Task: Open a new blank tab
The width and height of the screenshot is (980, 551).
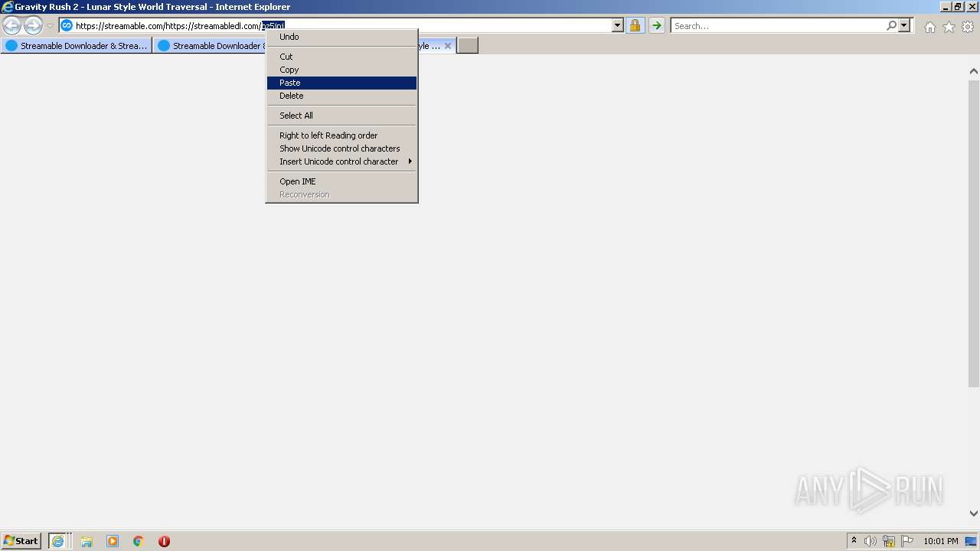Action: pyautogui.click(x=468, y=46)
